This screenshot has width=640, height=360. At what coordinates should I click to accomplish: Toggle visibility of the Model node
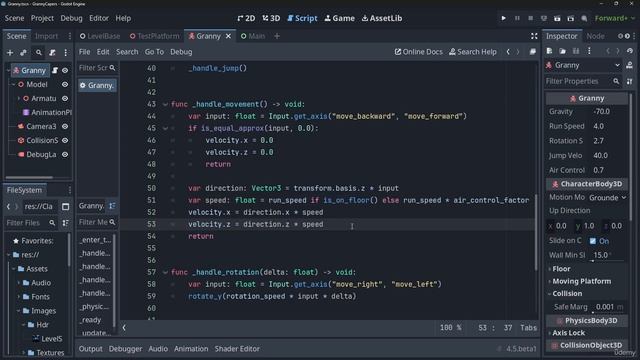click(x=65, y=84)
